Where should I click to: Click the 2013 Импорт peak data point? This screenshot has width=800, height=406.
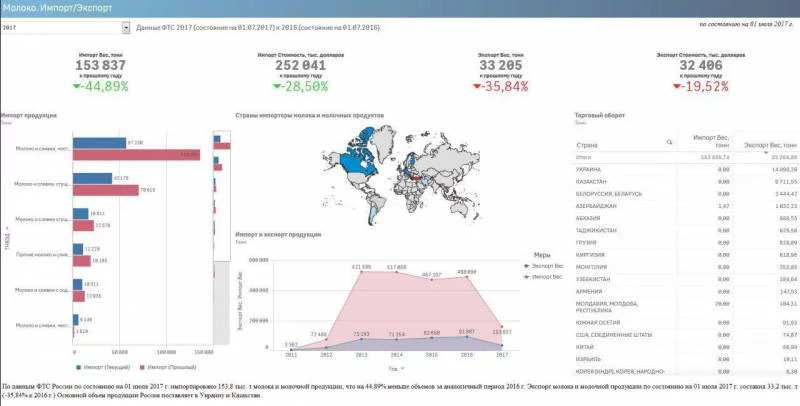pos(362,269)
